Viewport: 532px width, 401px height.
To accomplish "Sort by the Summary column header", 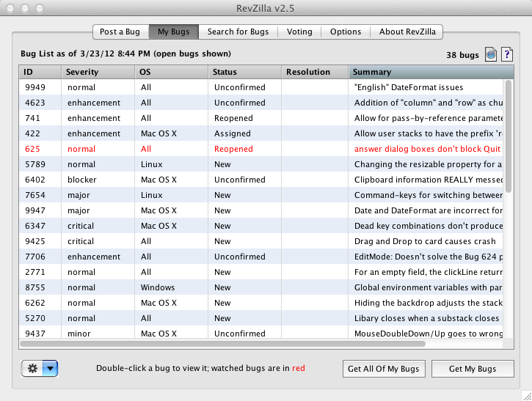I will tap(426, 72).
